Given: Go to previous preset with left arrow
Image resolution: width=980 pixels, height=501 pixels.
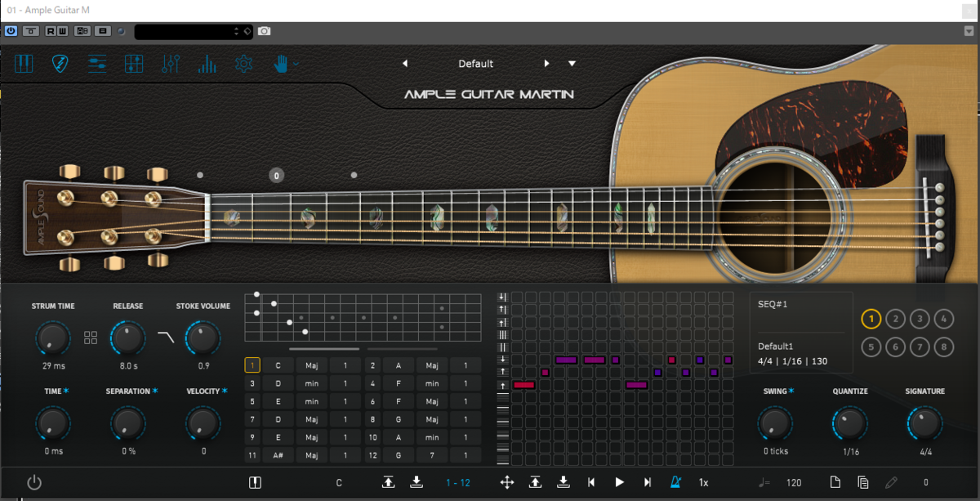Looking at the screenshot, I should [x=405, y=64].
